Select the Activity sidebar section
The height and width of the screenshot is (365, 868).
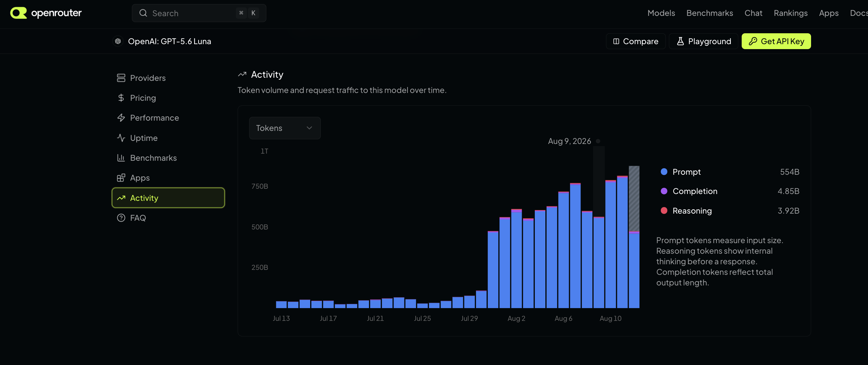168,198
